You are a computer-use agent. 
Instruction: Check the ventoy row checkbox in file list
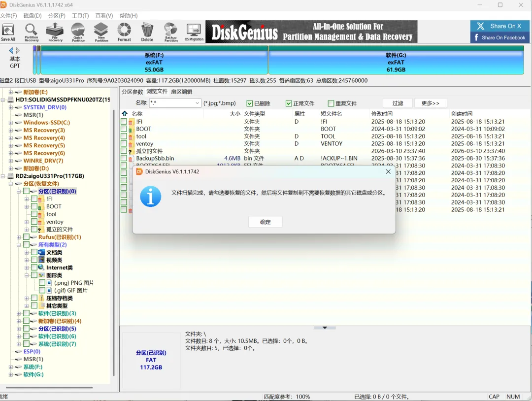124,143
